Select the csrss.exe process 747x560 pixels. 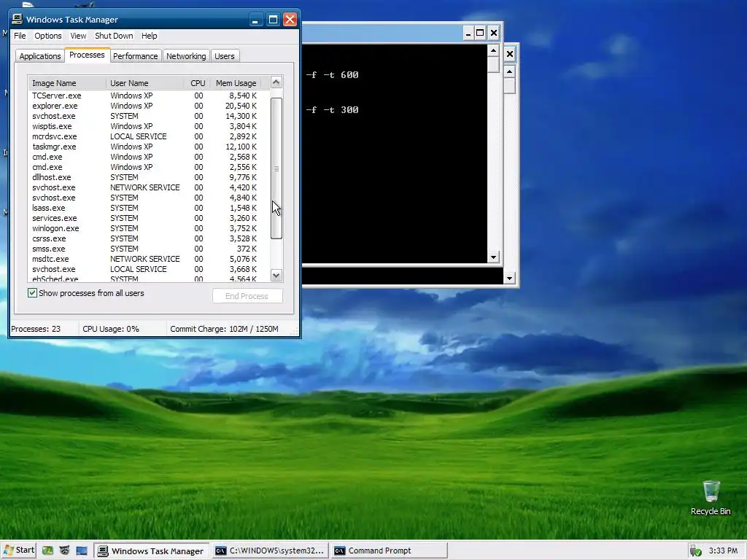click(x=144, y=238)
